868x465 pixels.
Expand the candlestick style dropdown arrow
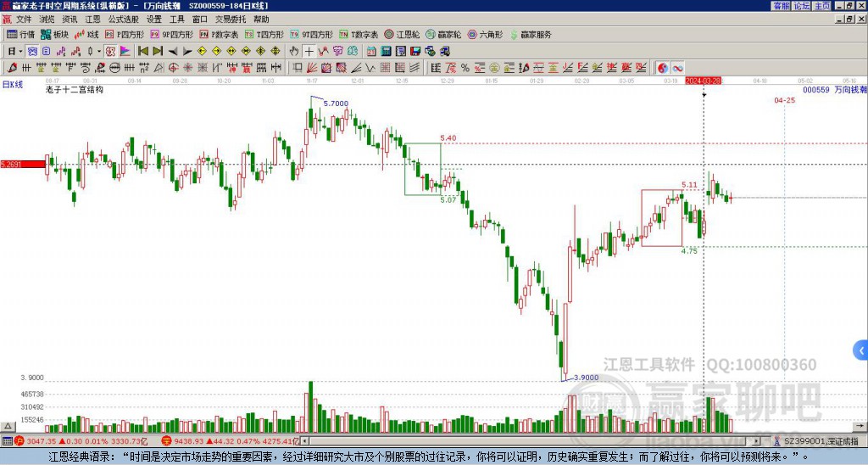point(99,51)
